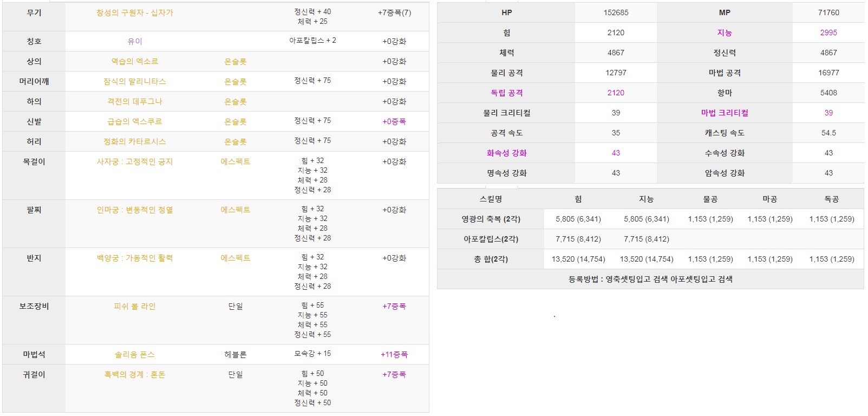Open the title item 유이
Image resolution: width=868 pixels, height=416 pixels.
tap(135, 41)
